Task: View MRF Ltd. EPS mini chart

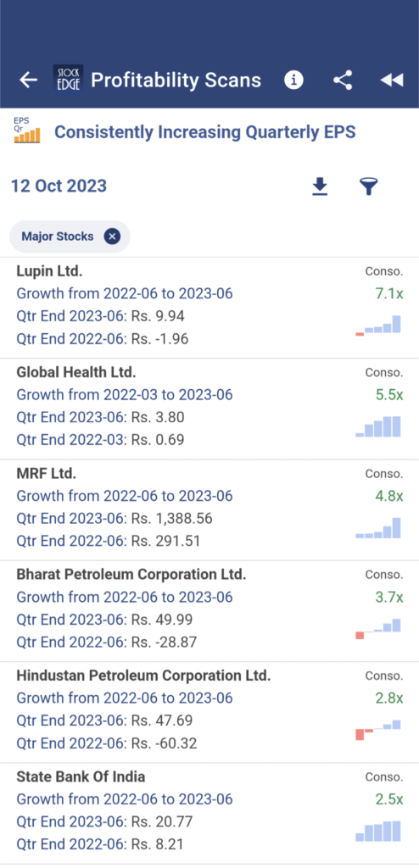Action: point(378,527)
